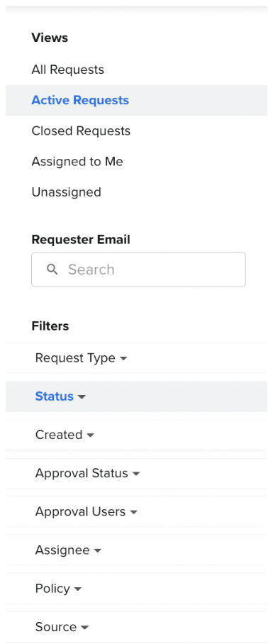The image size is (268, 644).
Task: Click the caret arrow beside Status
Action: coord(82,397)
